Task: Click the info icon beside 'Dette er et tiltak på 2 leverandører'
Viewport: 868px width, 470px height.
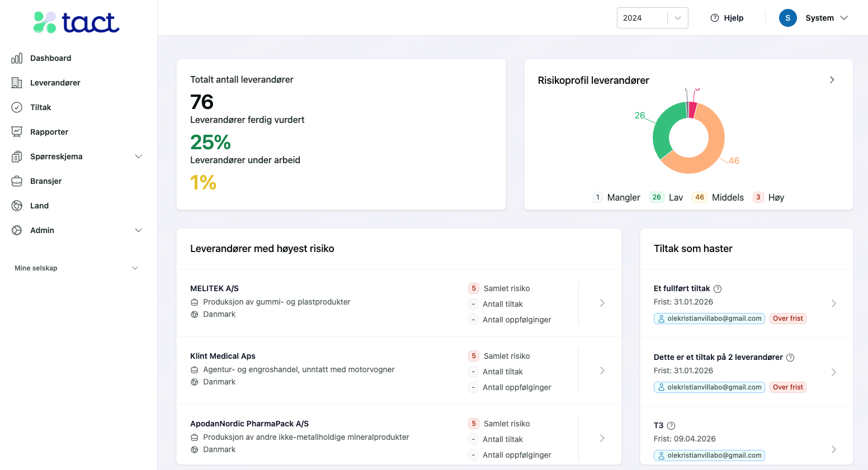Action: (x=790, y=357)
